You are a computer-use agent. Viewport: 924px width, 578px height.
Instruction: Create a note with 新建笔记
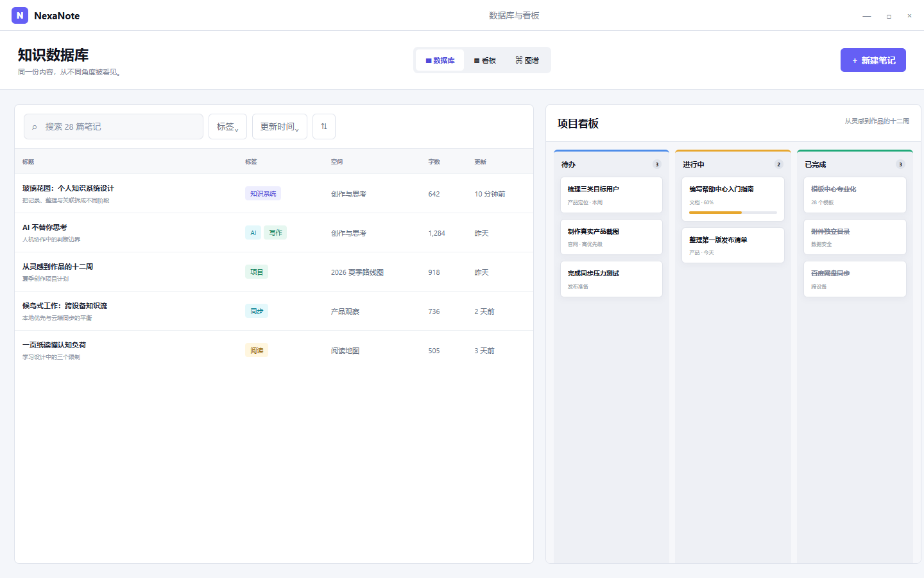pyautogui.click(x=873, y=60)
